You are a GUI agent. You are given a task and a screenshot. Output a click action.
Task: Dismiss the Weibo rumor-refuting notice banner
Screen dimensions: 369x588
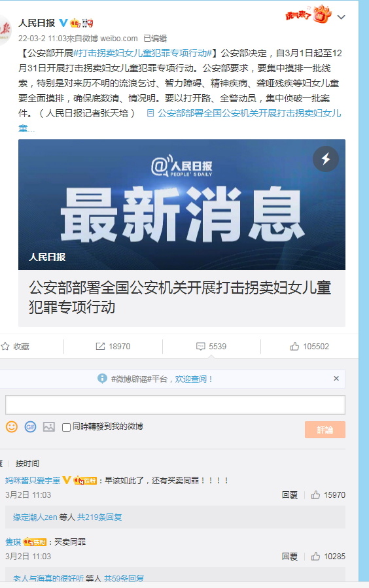click(336, 379)
